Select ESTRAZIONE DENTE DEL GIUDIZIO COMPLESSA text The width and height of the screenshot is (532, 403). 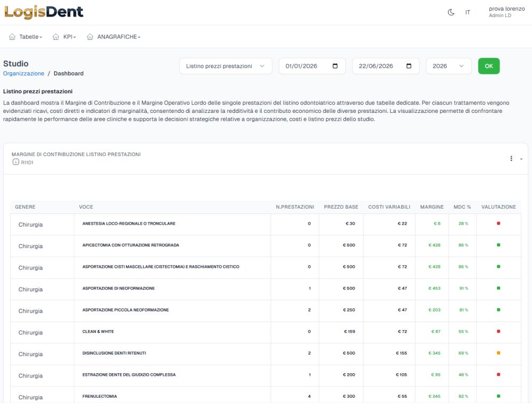point(129,374)
